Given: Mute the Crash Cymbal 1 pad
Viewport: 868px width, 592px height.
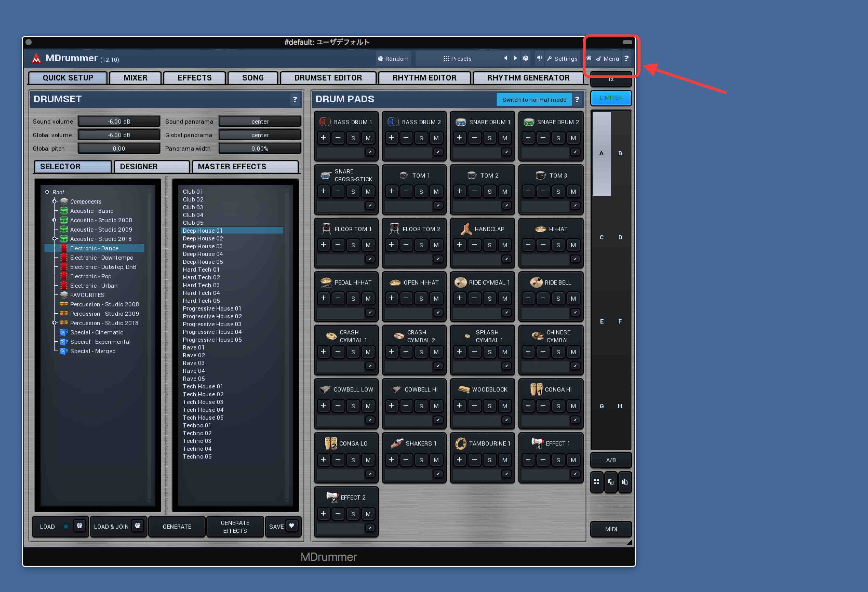Looking at the screenshot, I should pos(368,352).
